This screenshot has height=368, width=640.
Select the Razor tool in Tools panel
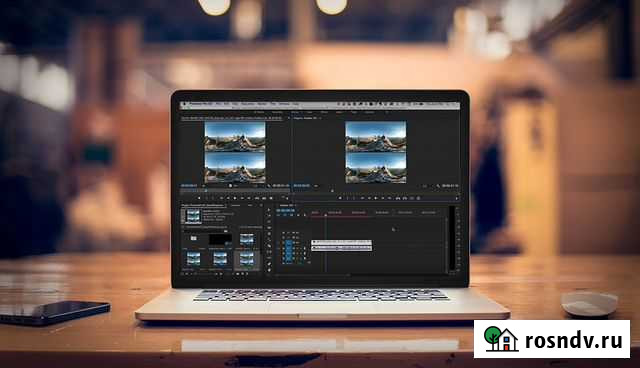pos(269,240)
